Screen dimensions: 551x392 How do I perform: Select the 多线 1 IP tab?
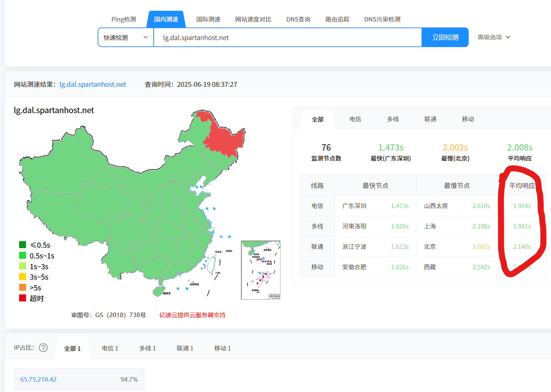tap(147, 348)
